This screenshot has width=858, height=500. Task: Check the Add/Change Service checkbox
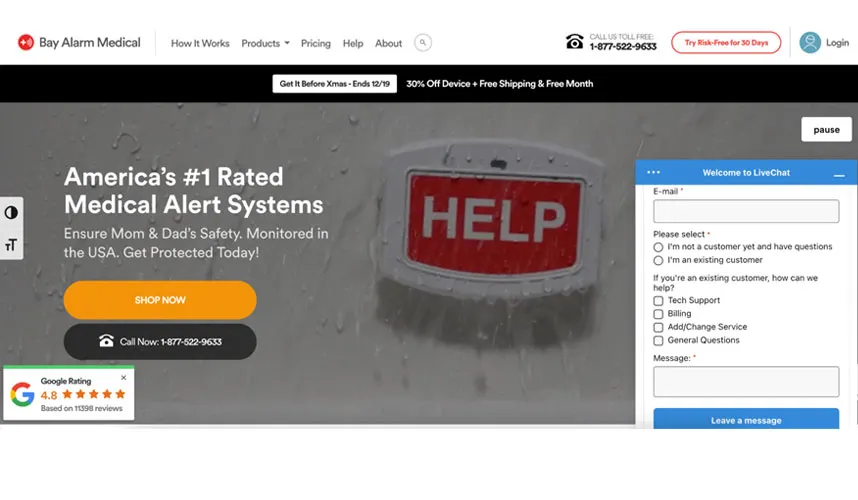click(x=658, y=327)
